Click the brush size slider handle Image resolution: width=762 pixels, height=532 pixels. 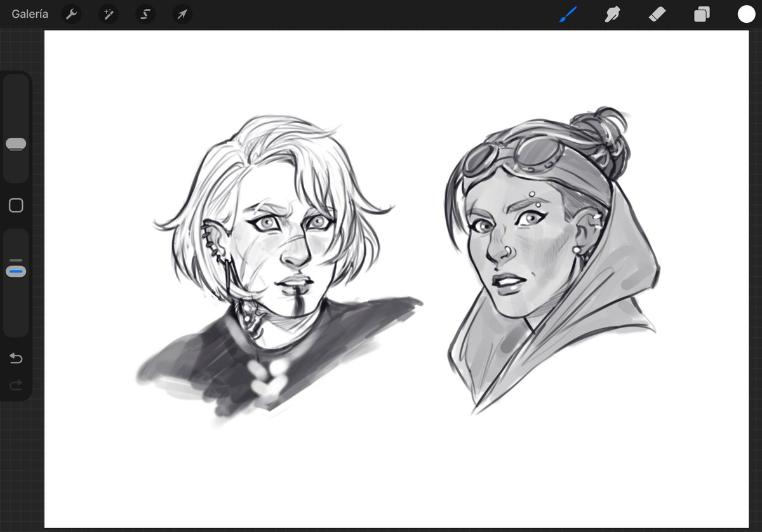click(x=16, y=145)
